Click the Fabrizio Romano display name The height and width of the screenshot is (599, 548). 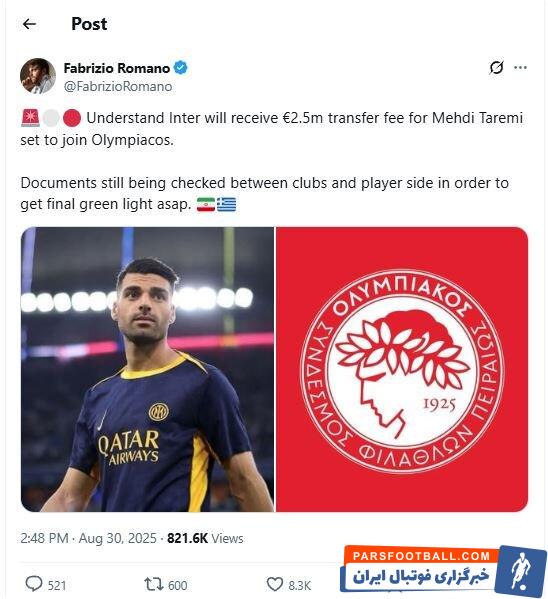[117, 68]
